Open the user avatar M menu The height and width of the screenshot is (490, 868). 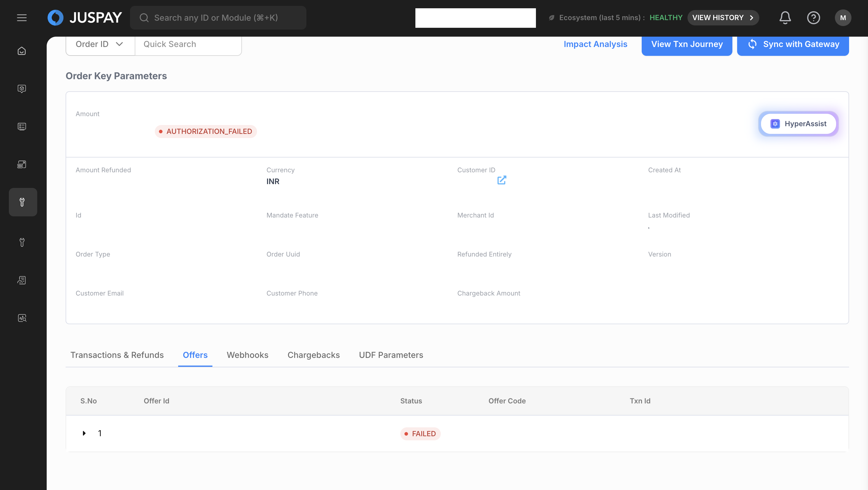pos(843,17)
